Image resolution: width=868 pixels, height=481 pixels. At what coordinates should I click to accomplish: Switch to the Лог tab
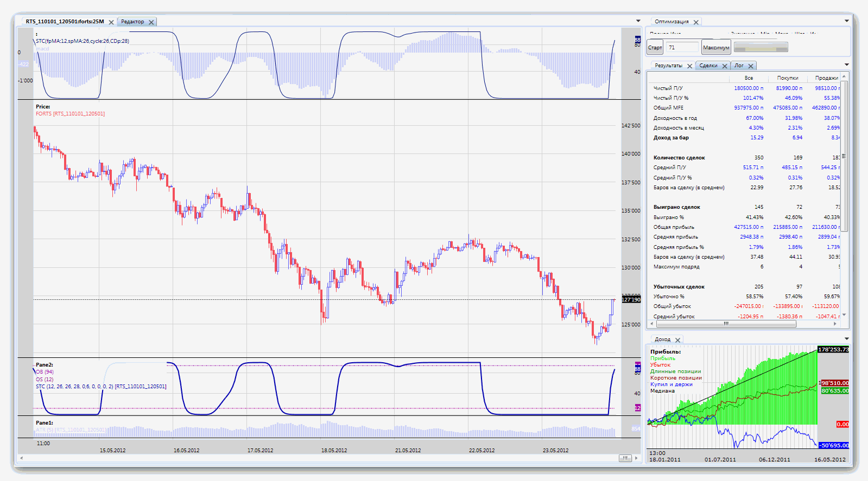(739, 66)
